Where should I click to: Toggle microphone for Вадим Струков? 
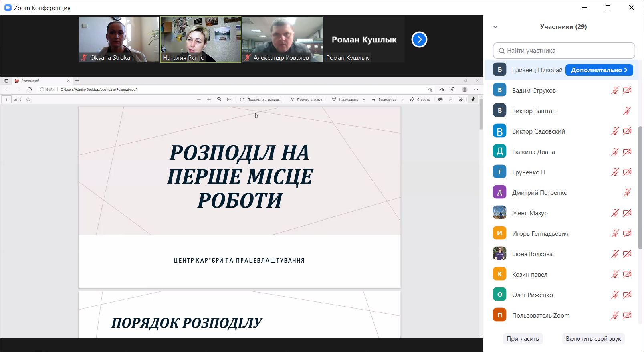click(615, 90)
